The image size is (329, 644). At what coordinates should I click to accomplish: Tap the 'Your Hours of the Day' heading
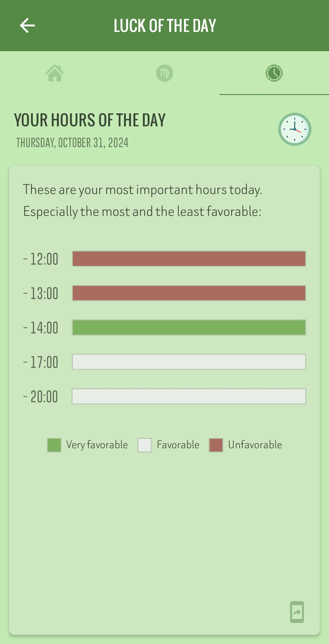pos(90,120)
